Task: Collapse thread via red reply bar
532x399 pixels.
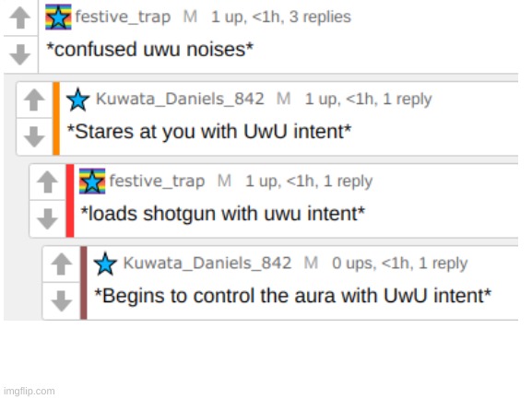Action: 70,200
